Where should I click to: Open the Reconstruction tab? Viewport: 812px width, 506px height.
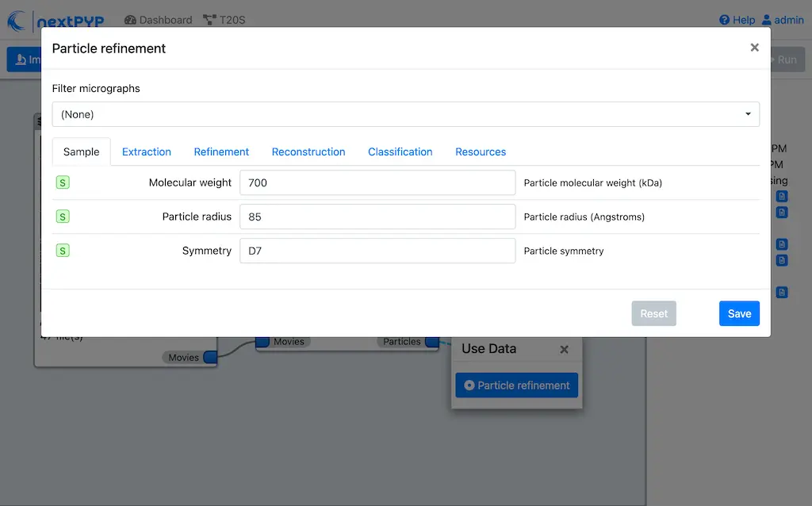pyautogui.click(x=308, y=151)
